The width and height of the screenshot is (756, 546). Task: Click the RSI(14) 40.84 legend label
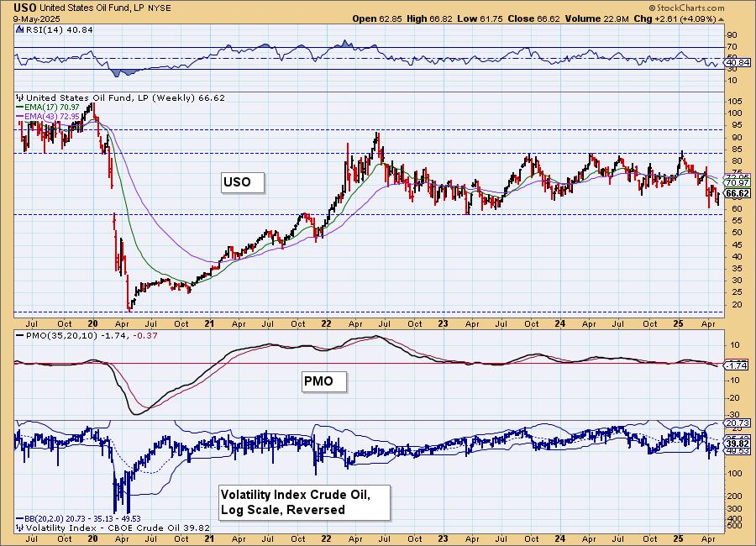[60, 29]
